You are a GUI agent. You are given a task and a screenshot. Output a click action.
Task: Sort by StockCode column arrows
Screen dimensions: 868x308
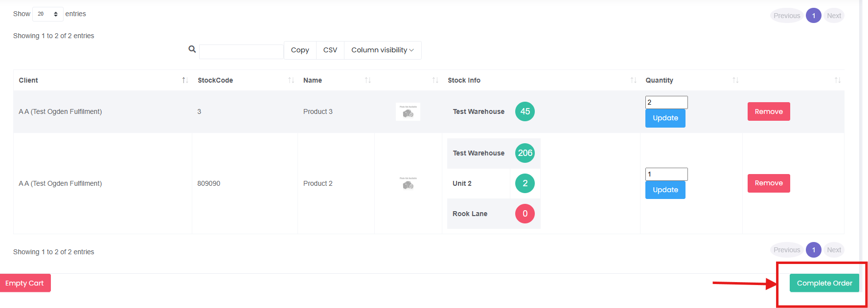click(x=291, y=80)
